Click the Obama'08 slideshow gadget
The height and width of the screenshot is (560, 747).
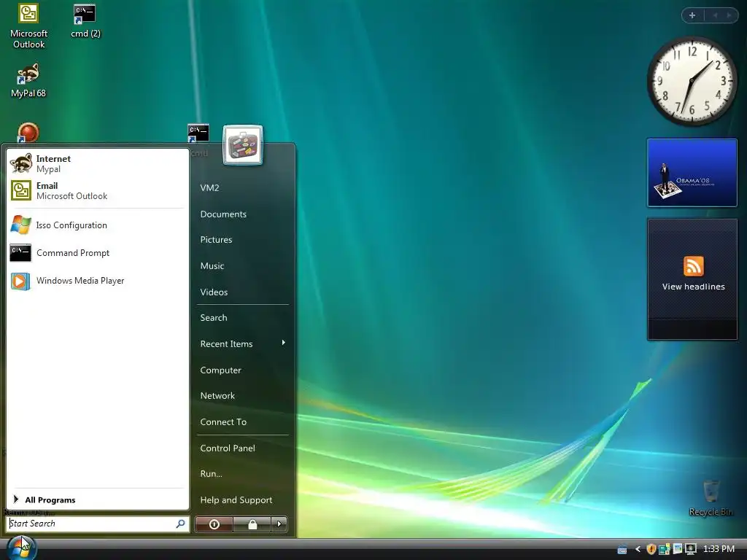(x=692, y=173)
